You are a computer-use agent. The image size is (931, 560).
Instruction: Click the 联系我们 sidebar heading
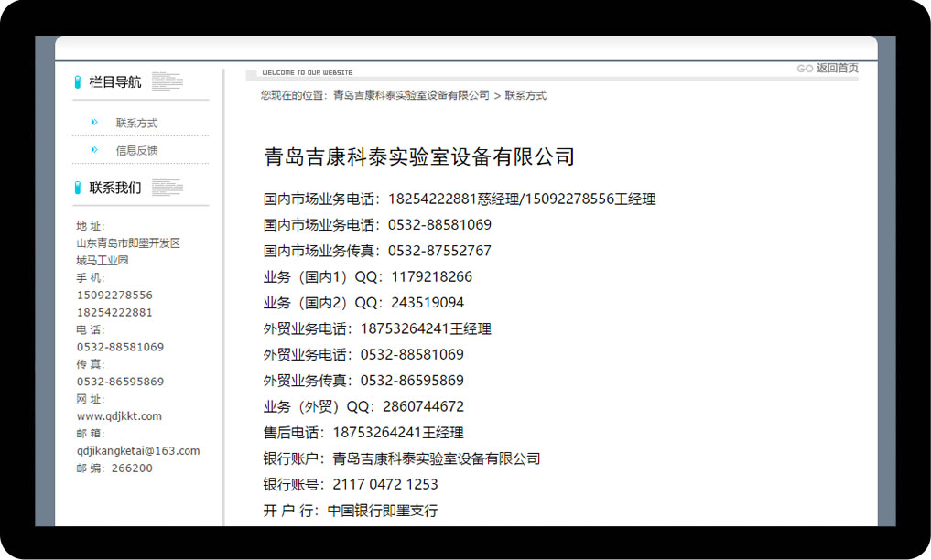(x=115, y=188)
